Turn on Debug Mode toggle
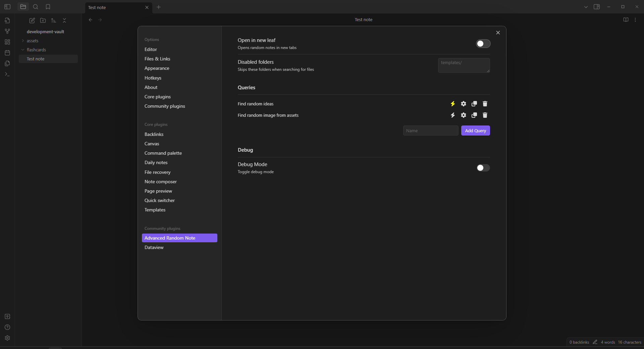The width and height of the screenshot is (644, 349). click(x=483, y=168)
